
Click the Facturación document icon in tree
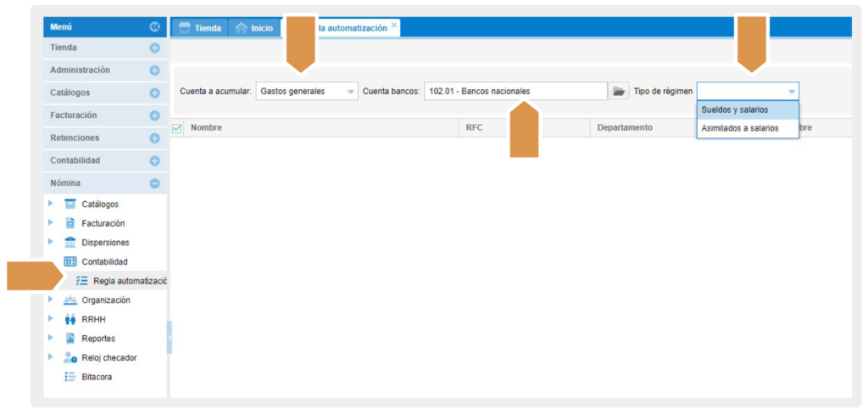tap(70, 223)
